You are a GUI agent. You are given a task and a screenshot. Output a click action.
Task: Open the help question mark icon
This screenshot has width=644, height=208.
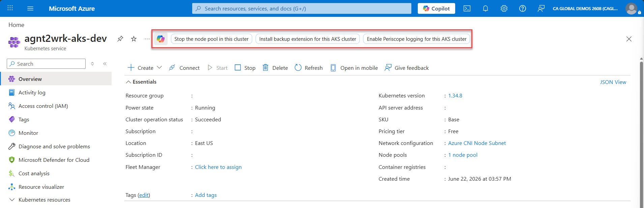pyautogui.click(x=523, y=8)
